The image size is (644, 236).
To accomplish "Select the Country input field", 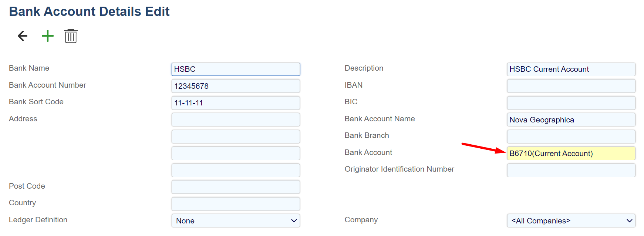I will (236, 204).
